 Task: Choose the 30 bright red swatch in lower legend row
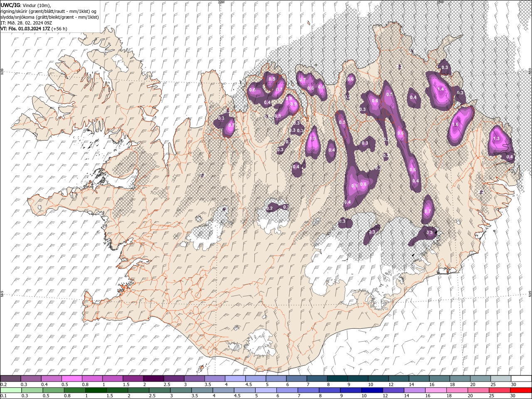tap(521, 390)
